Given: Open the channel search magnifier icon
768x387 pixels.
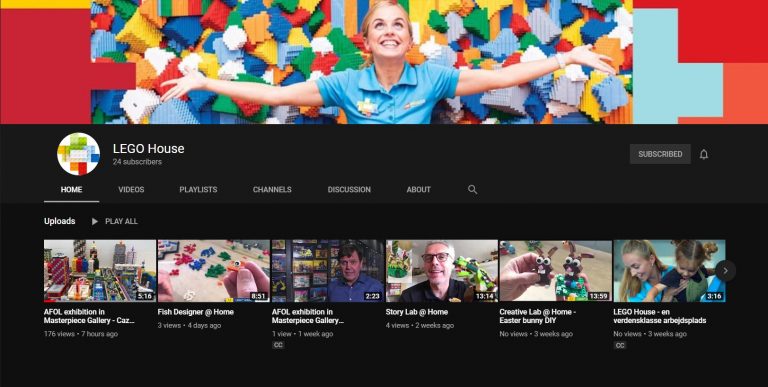Looking at the screenshot, I should [472, 189].
